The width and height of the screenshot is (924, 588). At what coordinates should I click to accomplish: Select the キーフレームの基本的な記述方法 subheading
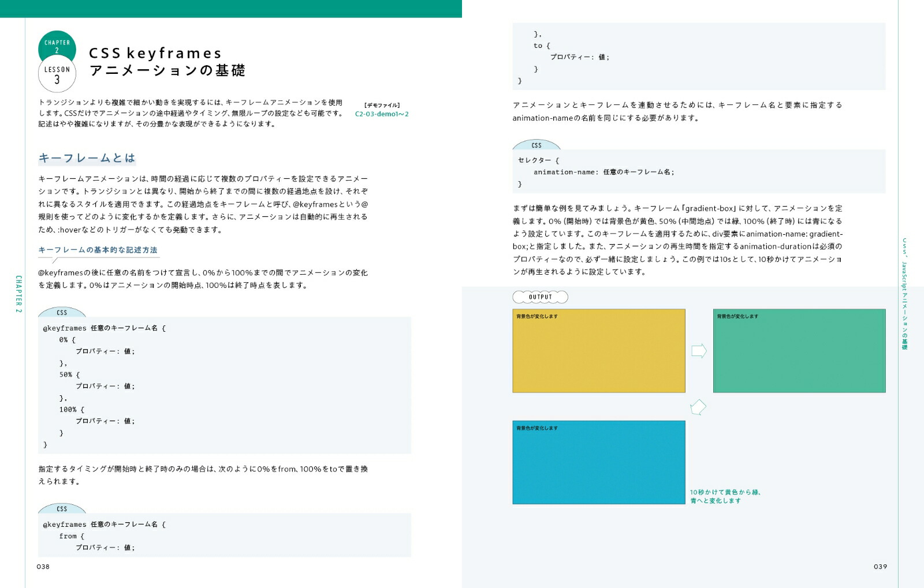click(98, 250)
